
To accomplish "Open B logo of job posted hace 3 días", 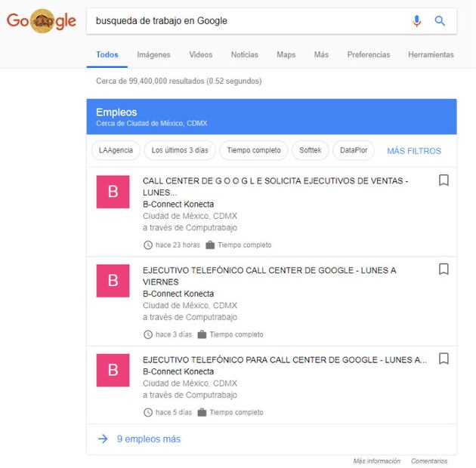I will 113,281.
